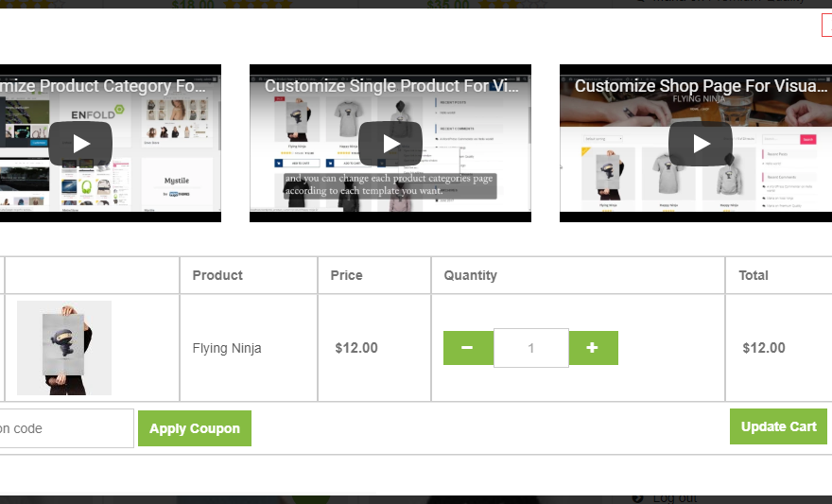832x504 pixels.
Task: Play the Customize Product Category video
Action: click(x=80, y=144)
